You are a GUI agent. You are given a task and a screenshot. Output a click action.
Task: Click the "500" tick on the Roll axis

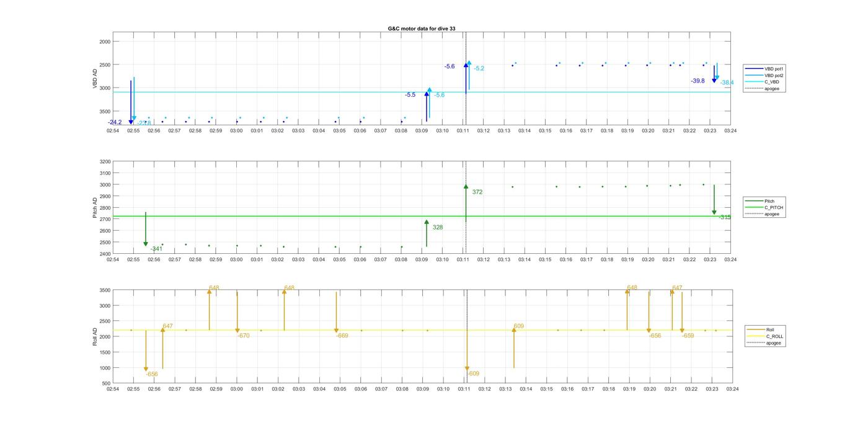pyautogui.click(x=107, y=383)
